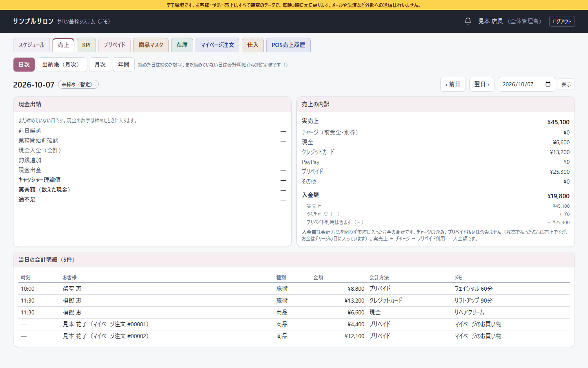This screenshot has width=588, height=368.
Task: Open the 商品マスタ tab
Action: (151, 45)
